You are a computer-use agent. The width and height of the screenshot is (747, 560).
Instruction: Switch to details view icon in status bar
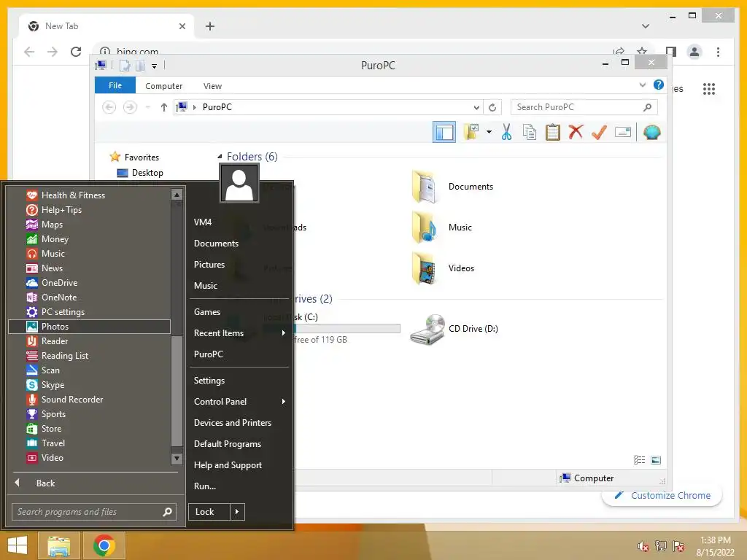tap(639, 460)
